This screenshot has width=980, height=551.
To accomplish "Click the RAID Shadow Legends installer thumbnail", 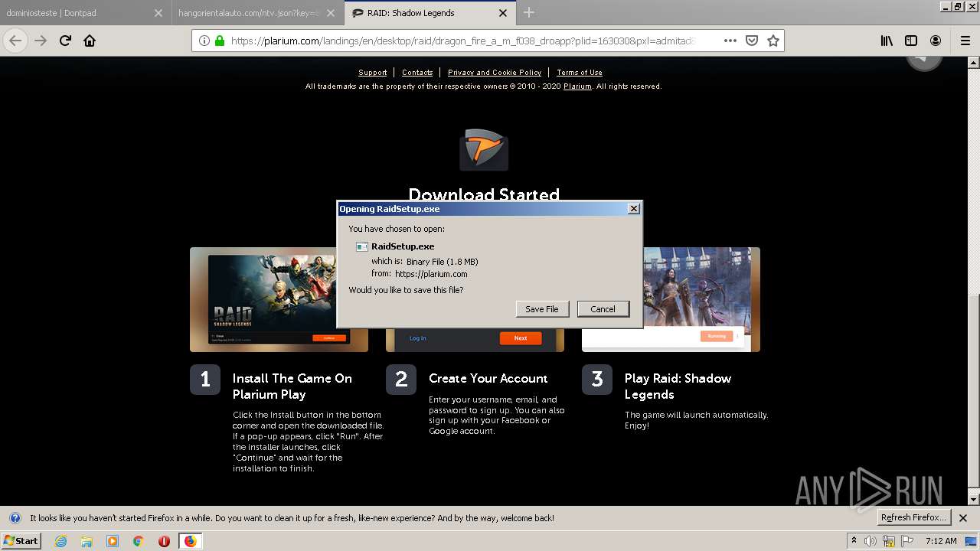I will (x=279, y=299).
